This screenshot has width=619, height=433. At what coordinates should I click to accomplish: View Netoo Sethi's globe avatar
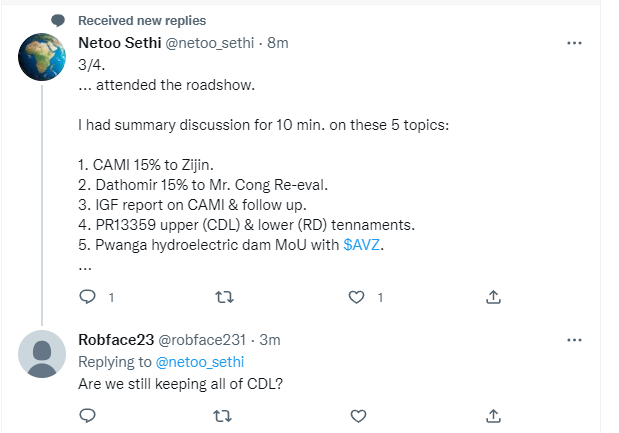pos(43,61)
